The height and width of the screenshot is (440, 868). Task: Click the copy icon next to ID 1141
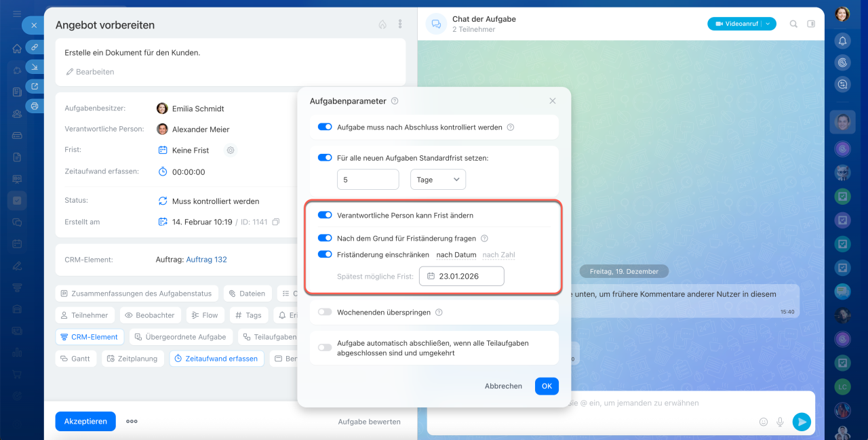point(275,222)
